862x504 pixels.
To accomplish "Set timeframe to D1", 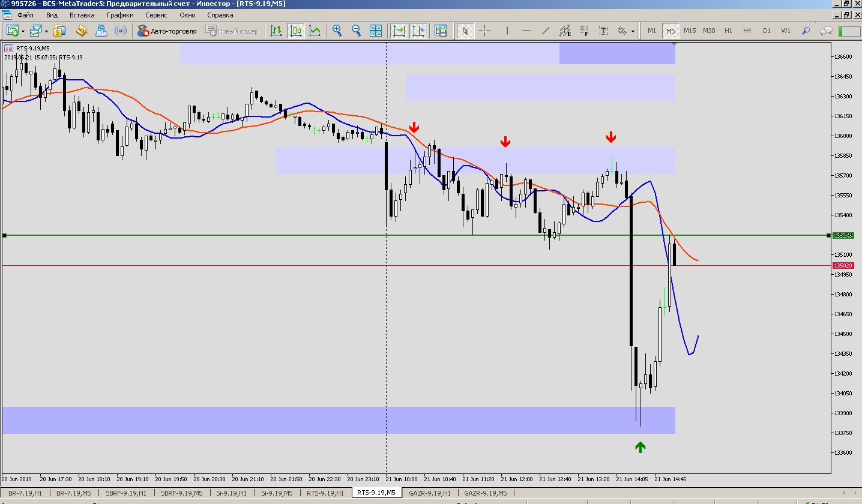I will (767, 31).
